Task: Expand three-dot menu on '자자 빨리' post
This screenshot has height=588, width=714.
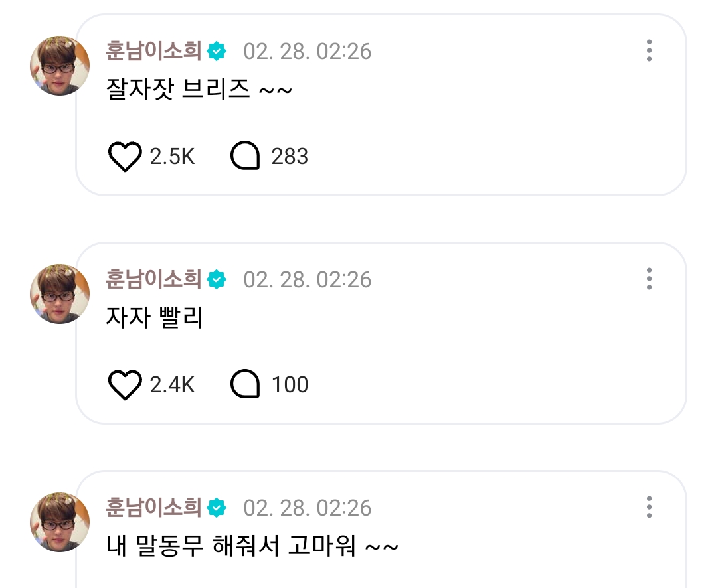Action: tap(649, 279)
